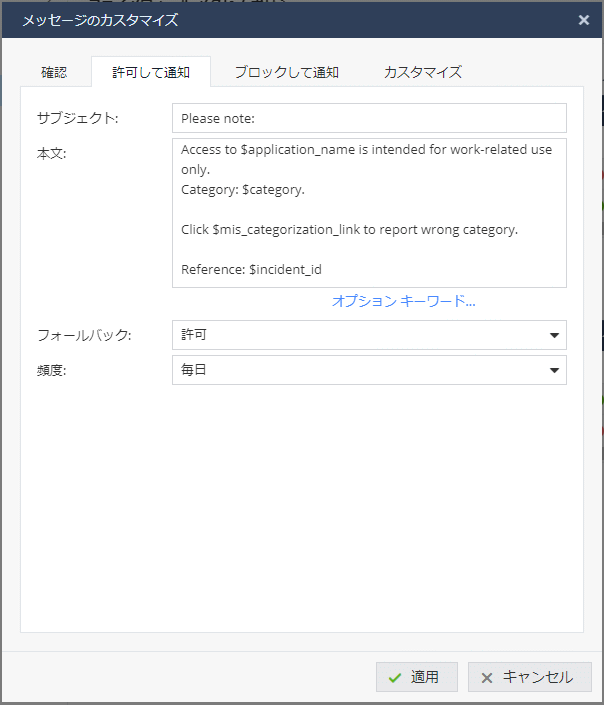Click the メッセージのカスタマイズ title bar text
The height and width of the screenshot is (705, 604).
100,20
